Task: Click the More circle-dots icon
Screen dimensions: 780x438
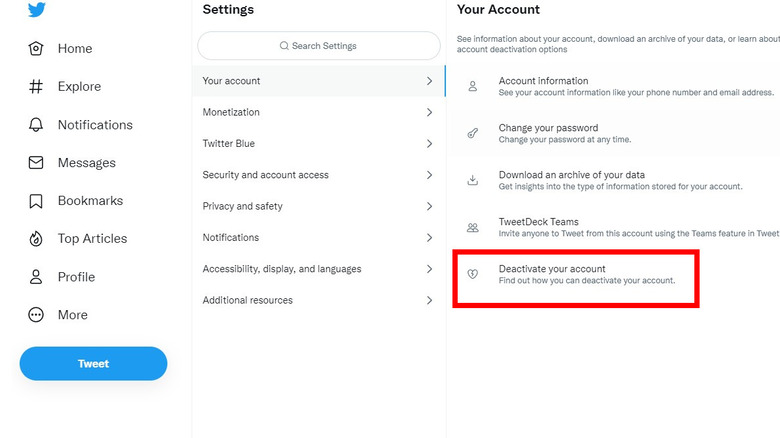Action: (x=37, y=315)
